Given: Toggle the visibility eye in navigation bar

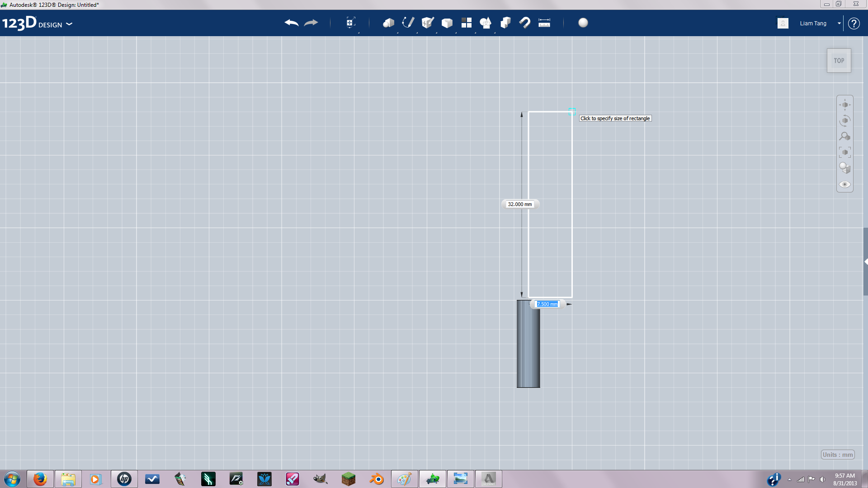Looking at the screenshot, I should 845,184.
